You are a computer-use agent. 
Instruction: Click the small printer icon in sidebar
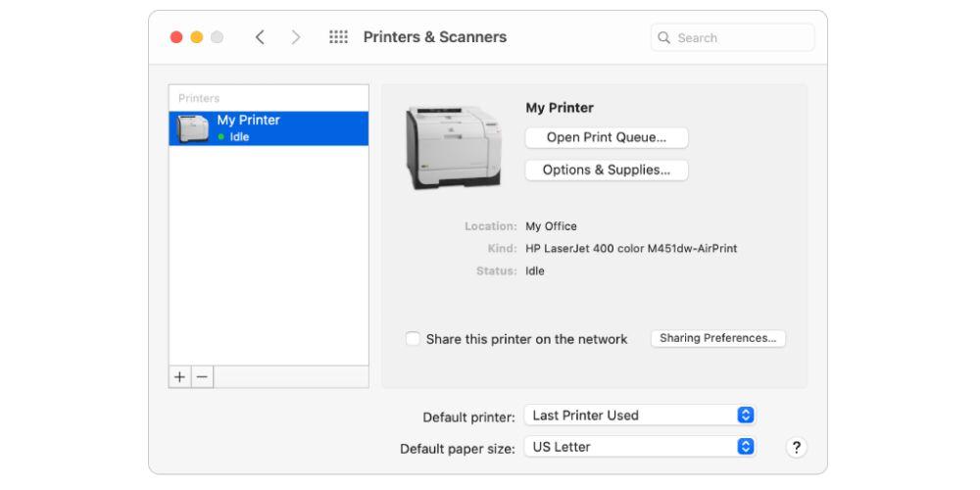[x=192, y=128]
